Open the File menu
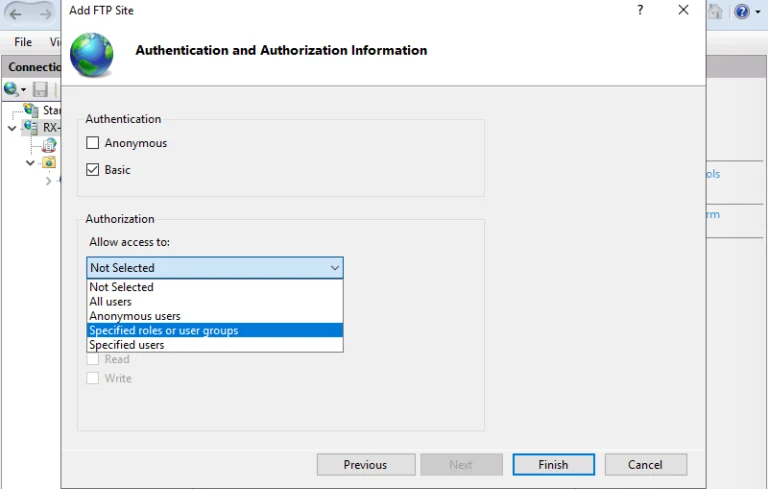 coord(23,42)
